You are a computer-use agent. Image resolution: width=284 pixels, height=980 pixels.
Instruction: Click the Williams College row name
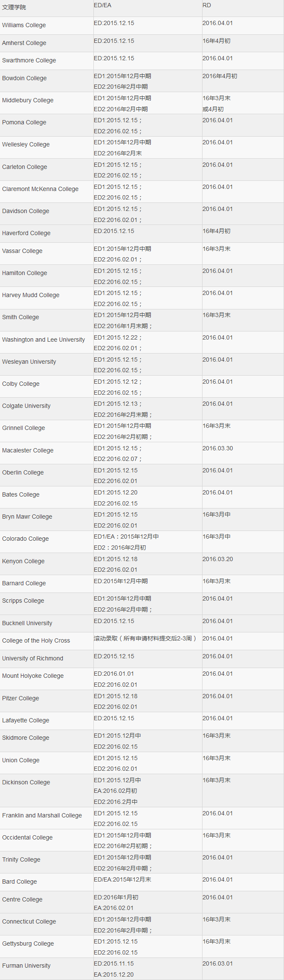click(x=24, y=25)
